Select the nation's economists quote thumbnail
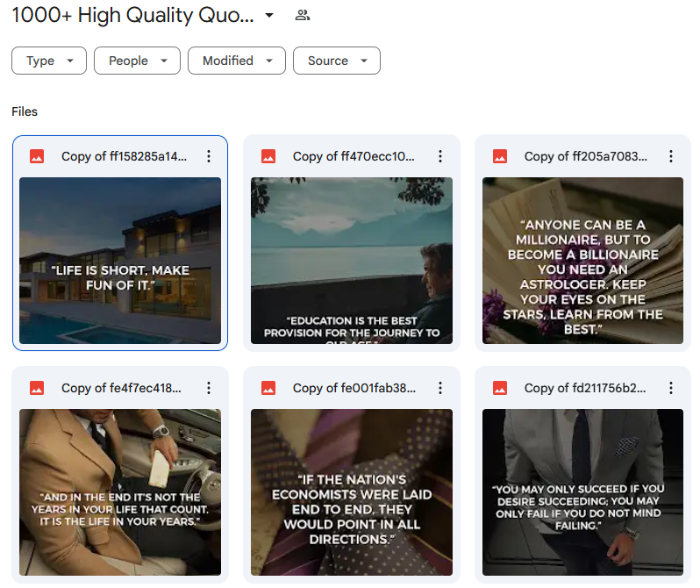This screenshot has width=700, height=588. coord(352,492)
